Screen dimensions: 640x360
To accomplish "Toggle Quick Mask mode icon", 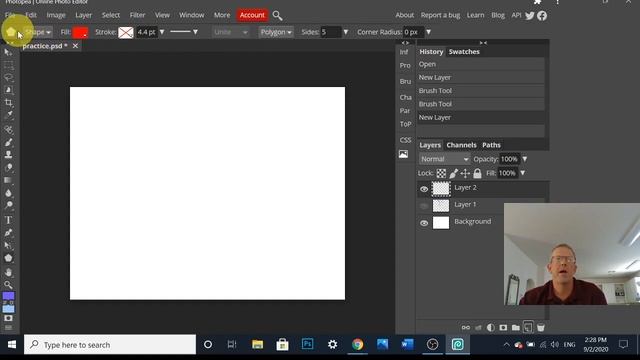I will (8, 318).
